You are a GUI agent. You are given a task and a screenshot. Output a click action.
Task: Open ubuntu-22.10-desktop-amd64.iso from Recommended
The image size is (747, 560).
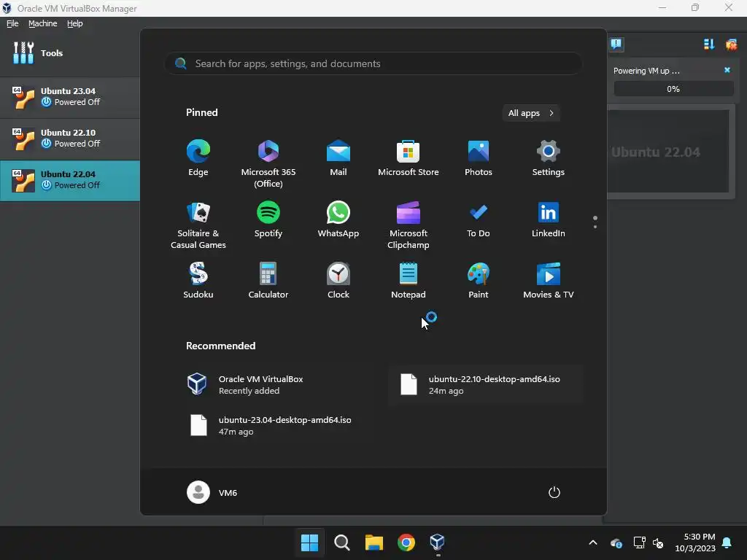(487, 385)
